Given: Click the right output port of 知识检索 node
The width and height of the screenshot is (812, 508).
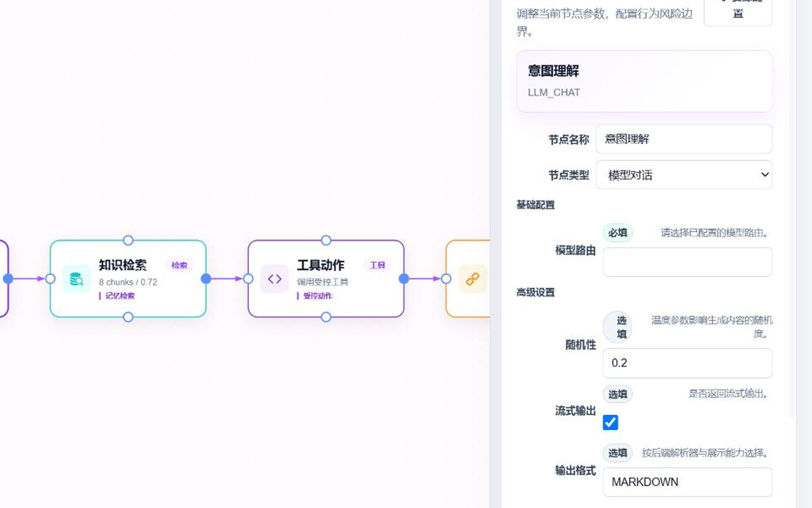Looking at the screenshot, I should (206, 278).
